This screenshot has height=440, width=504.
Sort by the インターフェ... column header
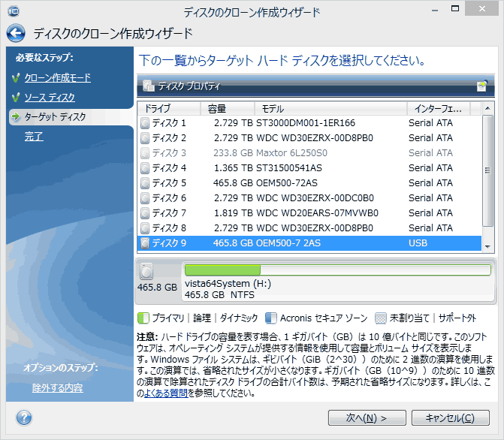click(x=439, y=109)
